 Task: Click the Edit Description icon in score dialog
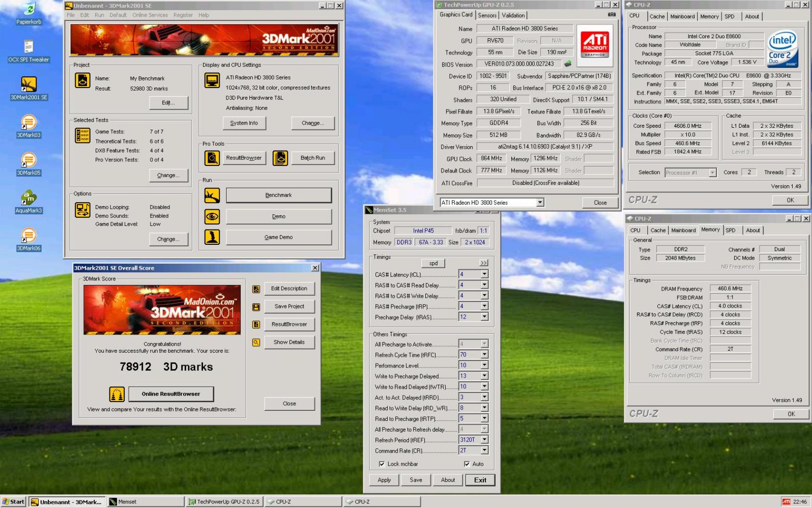pos(256,289)
